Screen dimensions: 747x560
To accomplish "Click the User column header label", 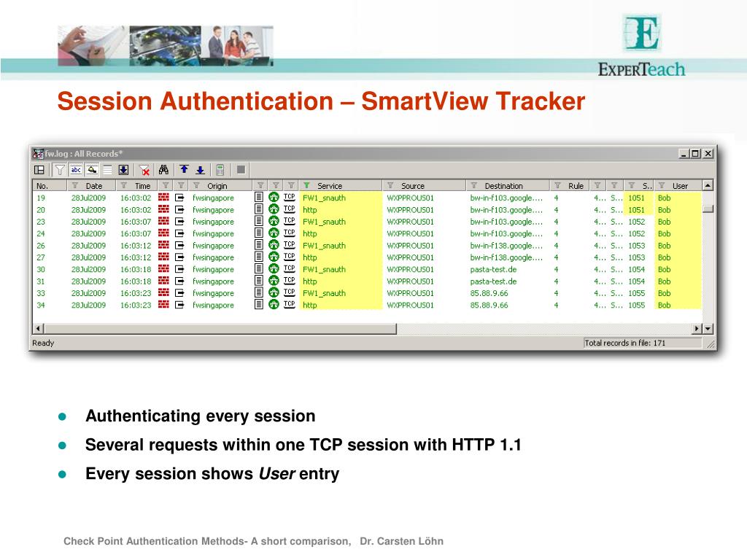I will coord(680,186).
